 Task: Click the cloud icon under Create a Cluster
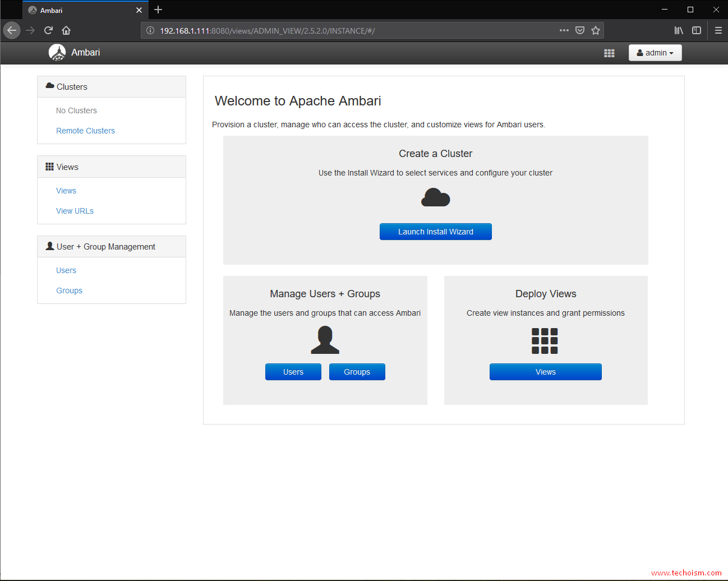[x=435, y=197]
